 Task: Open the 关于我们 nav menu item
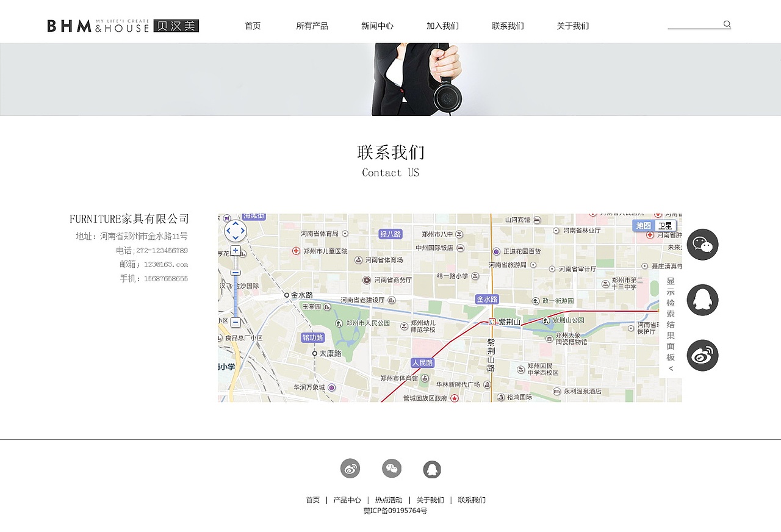(x=573, y=26)
